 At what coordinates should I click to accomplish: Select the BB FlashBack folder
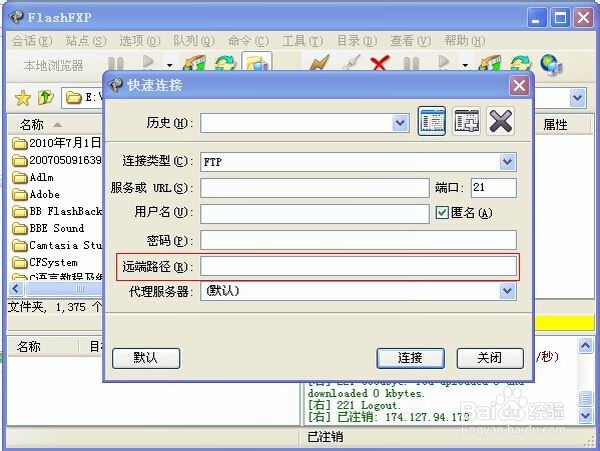click(x=57, y=211)
